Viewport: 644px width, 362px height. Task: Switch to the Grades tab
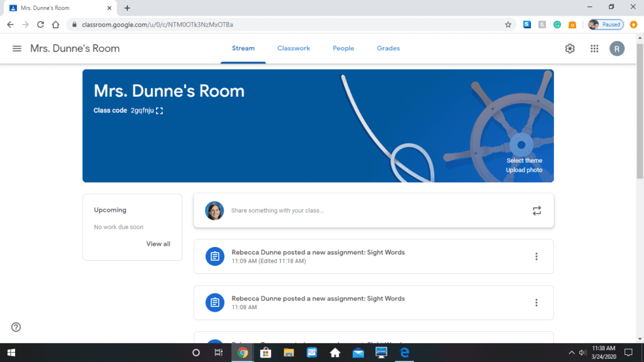click(x=388, y=48)
